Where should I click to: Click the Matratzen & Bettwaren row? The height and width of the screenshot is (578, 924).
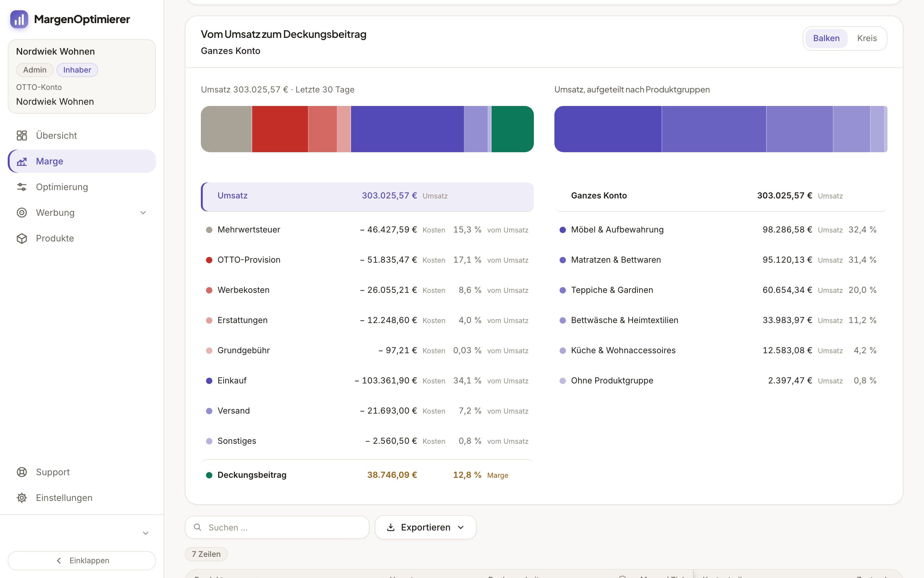coord(721,260)
